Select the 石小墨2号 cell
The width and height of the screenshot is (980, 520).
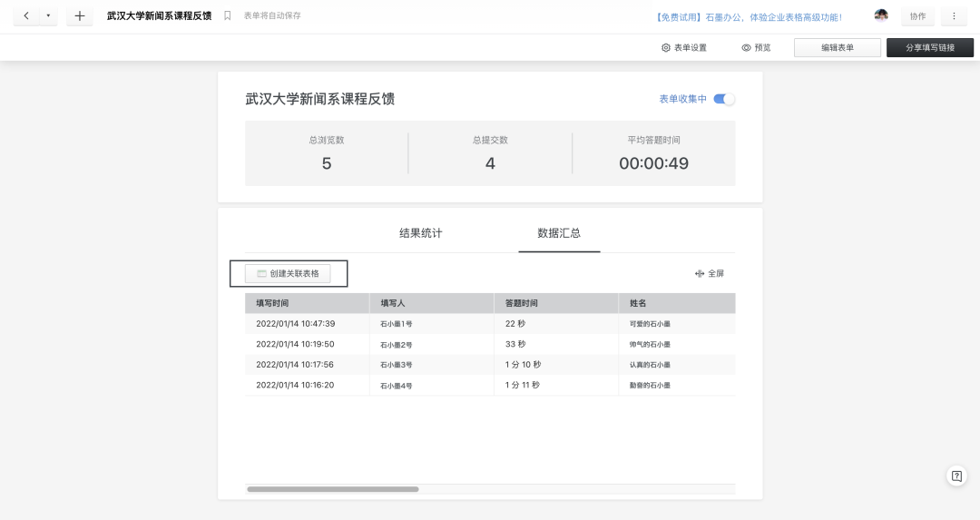[432, 344]
